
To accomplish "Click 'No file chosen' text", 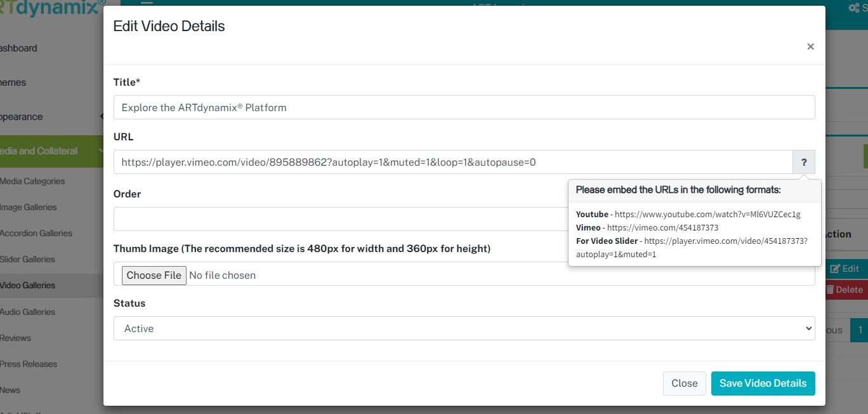I will coord(223,275).
